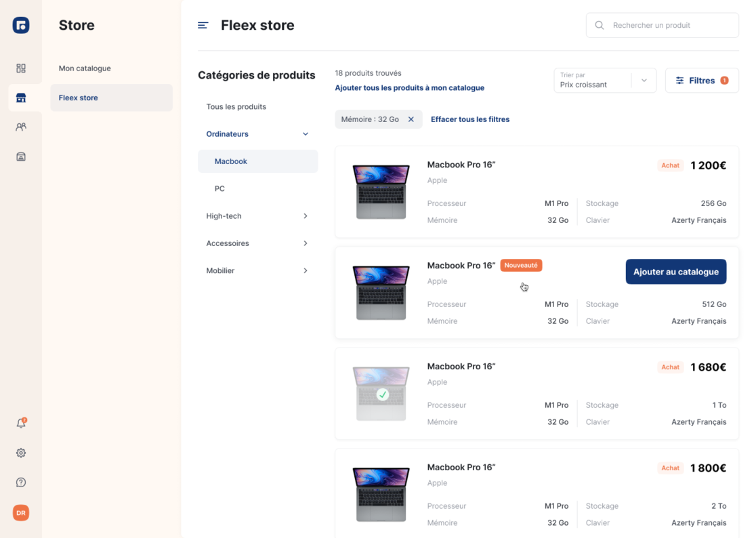Open settings gear icon

(21, 453)
